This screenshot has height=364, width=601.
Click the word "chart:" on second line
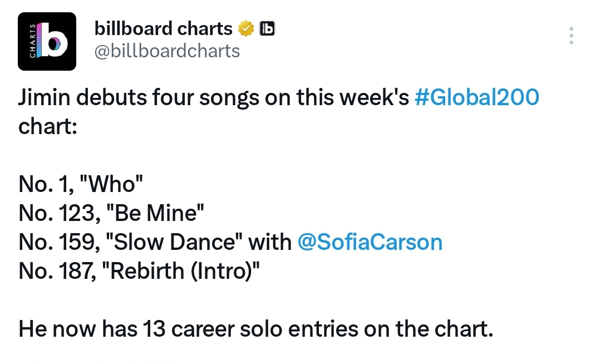[48, 126]
